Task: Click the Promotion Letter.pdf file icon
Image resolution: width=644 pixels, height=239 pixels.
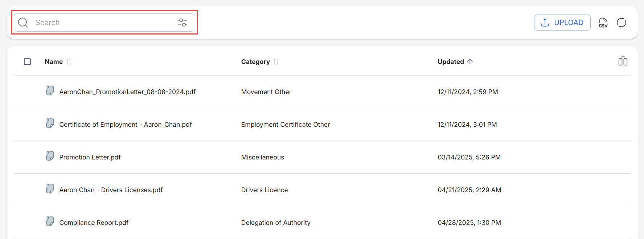Action: click(50, 156)
